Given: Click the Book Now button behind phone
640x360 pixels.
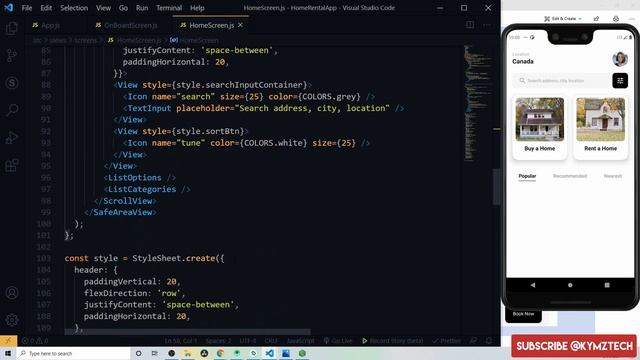Looking at the screenshot, I should click(x=523, y=315).
